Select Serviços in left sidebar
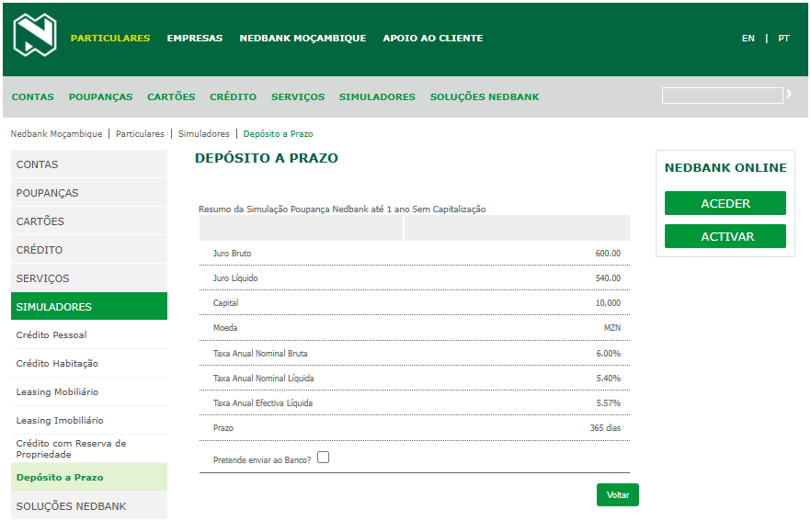The width and height of the screenshot is (811, 532). pyautogui.click(x=89, y=277)
